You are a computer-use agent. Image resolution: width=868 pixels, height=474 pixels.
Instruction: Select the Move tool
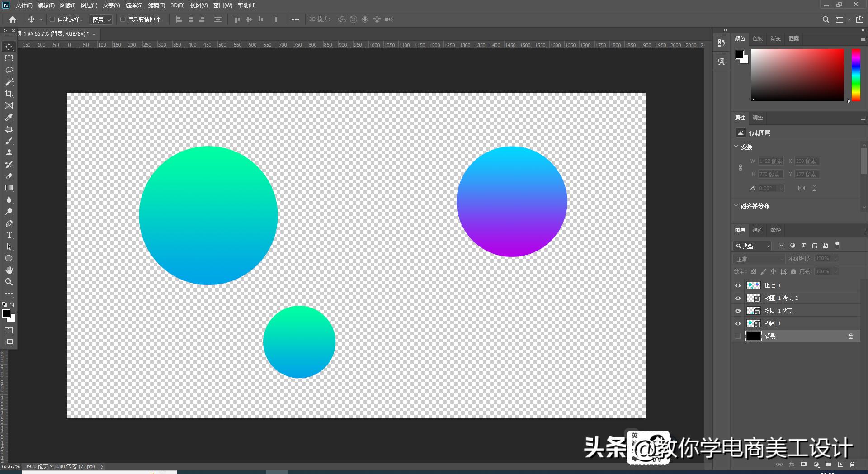coord(9,46)
